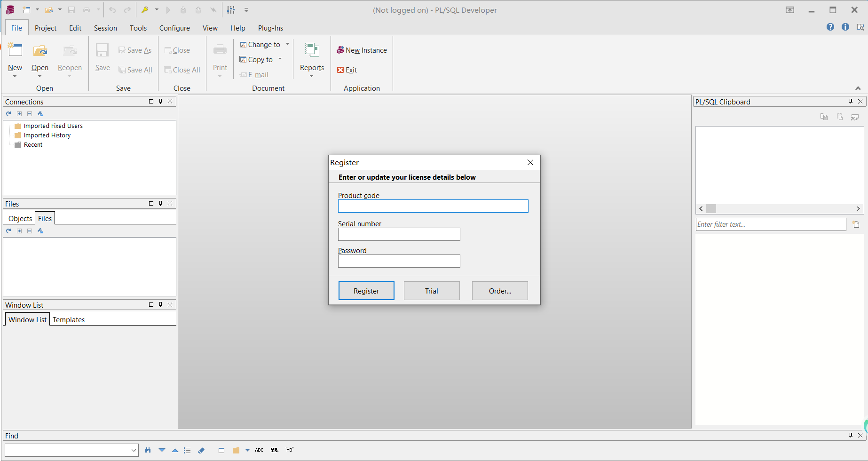Click the Enter filter text field in Clipboard

click(x=771, y=224)
